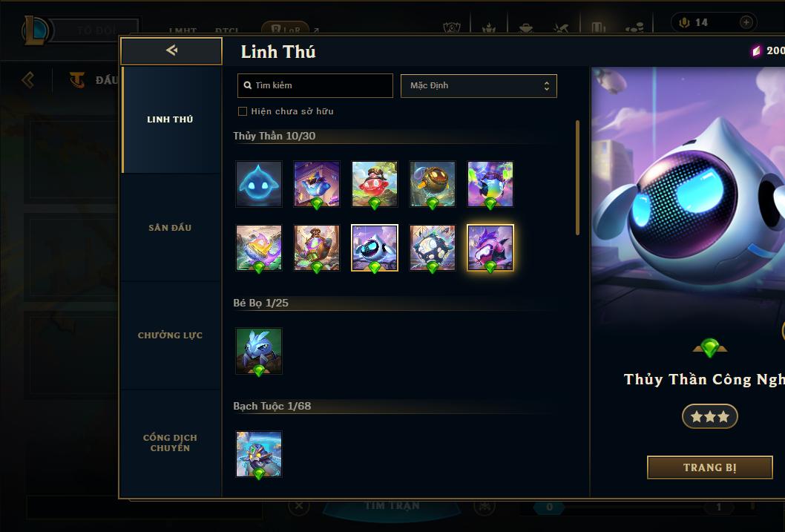785x532 pixels.
Task: Select the tech River Sprite with blue eyes
Action: 375,248
